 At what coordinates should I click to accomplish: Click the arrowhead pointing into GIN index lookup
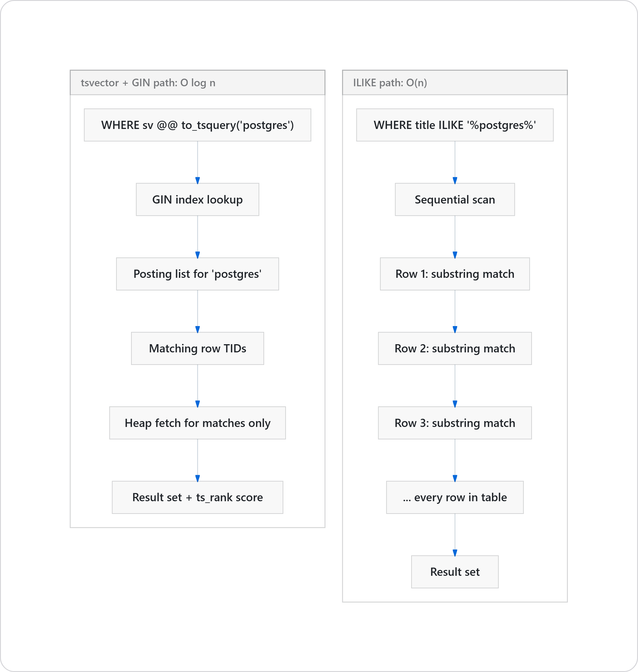197,180
